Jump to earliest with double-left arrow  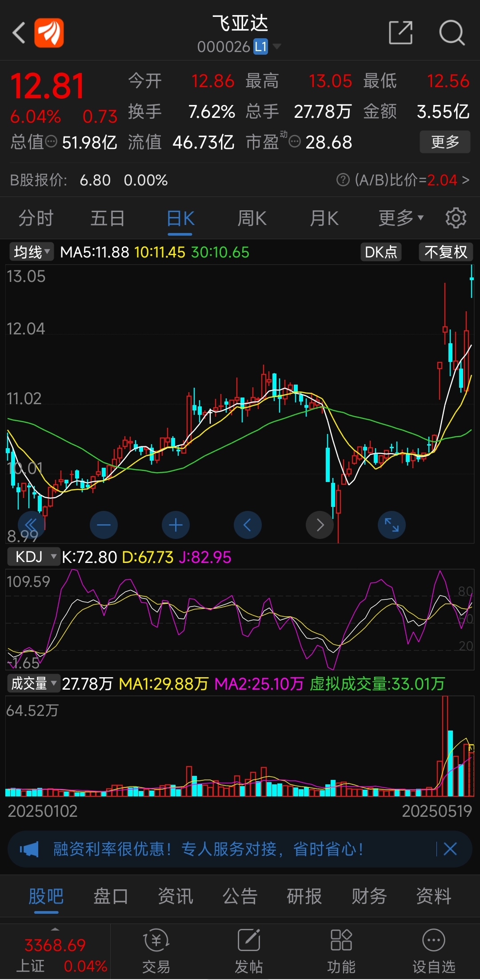[32, 525]
